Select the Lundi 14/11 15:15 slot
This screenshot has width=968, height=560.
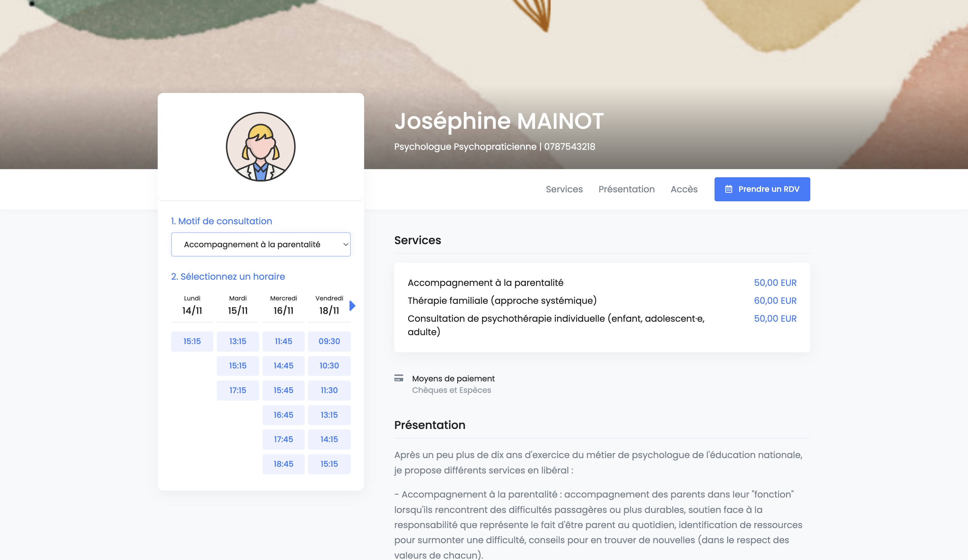tap(192, 341)
